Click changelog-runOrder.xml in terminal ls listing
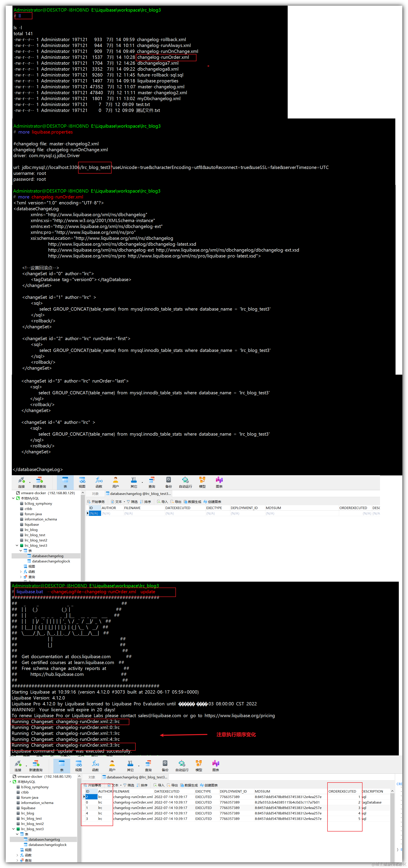The width and height of the screenshot is (408, 868). click(163, 57)
